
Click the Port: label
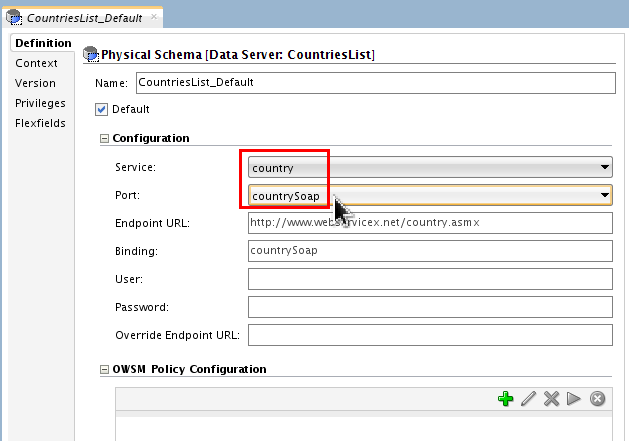coord(127,195)
